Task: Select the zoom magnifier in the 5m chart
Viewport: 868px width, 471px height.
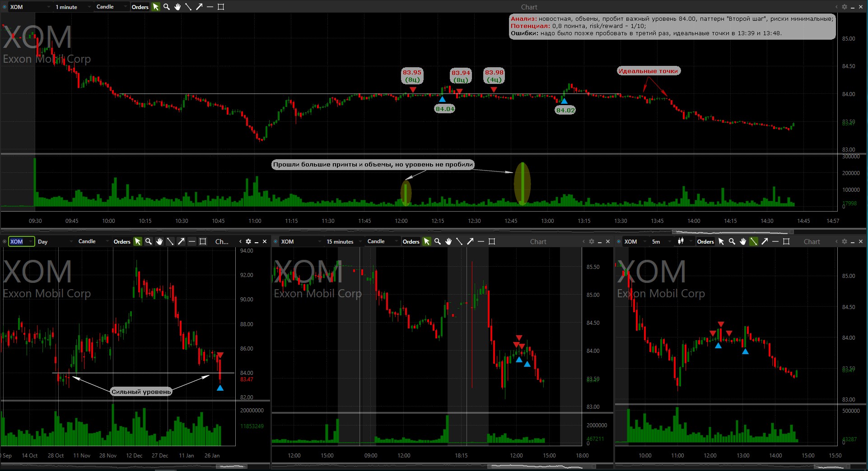Action: (x=732, y=241)
